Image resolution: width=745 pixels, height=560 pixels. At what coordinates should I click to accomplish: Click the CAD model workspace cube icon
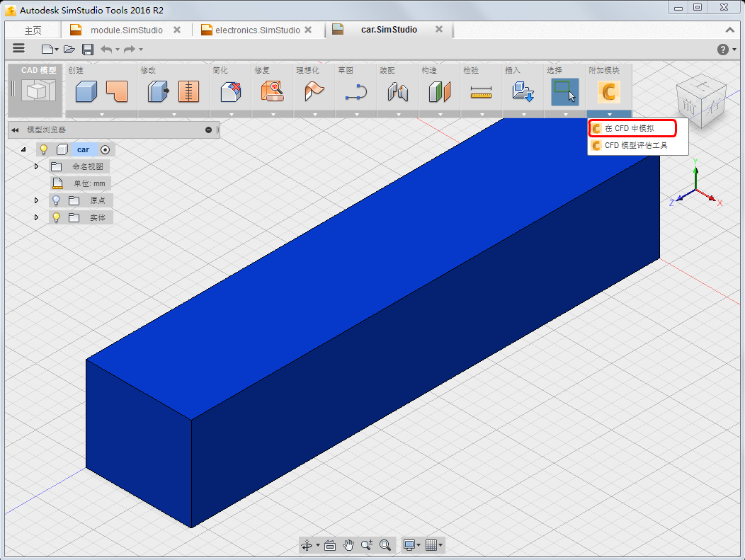pos(38,91)
